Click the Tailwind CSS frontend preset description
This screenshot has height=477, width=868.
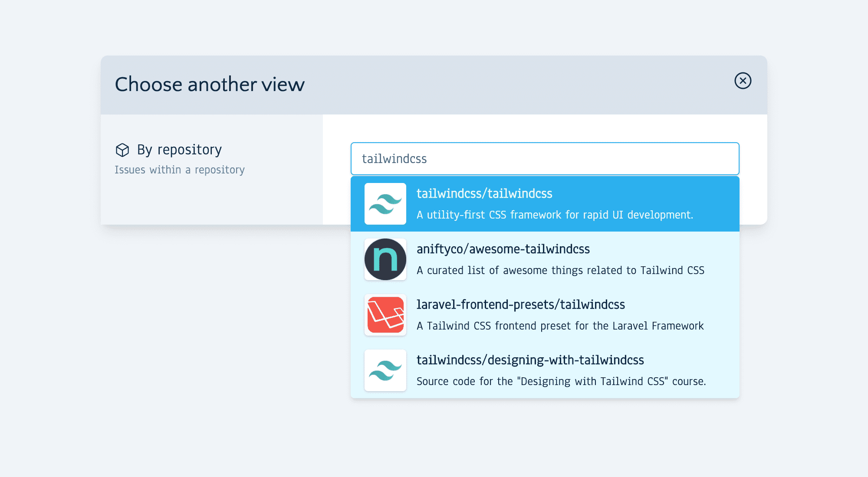560,326
